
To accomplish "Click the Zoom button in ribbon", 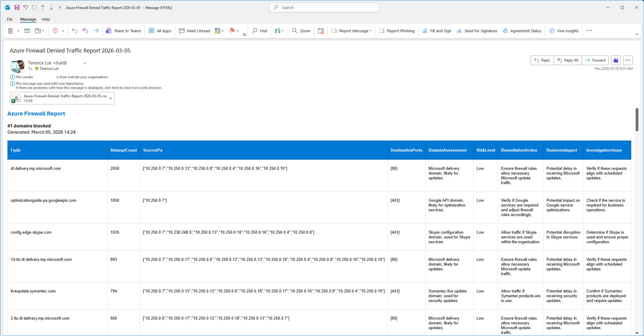I will coord(301,31).
